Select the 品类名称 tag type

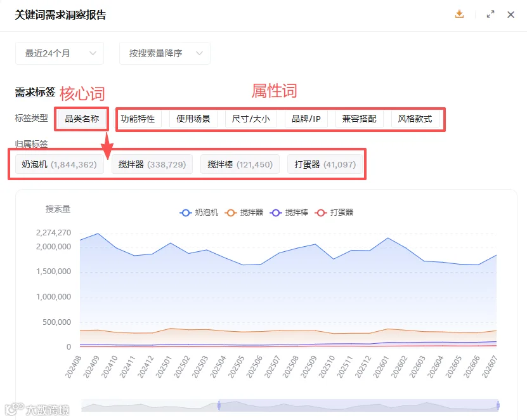(82, 119)
